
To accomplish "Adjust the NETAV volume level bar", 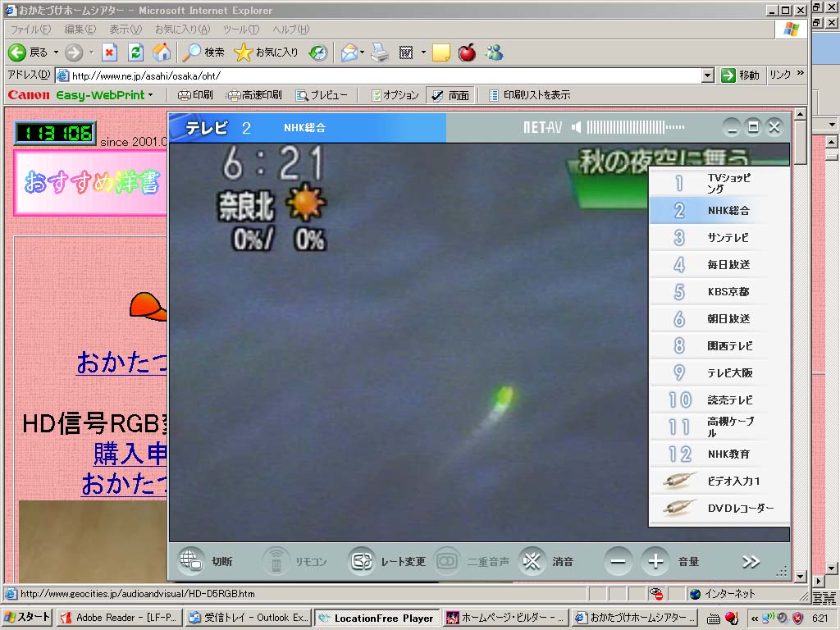I will 636,127.
